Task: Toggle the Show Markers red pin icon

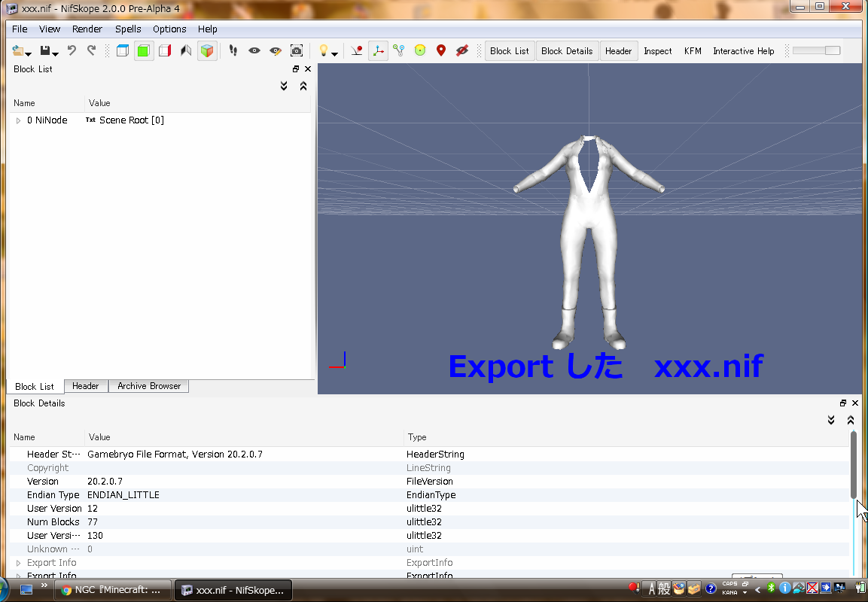Action: click(441, 51)
